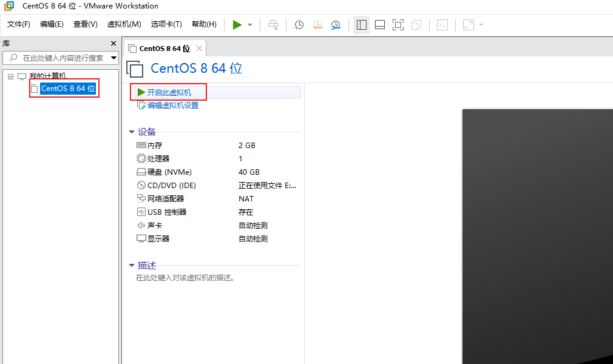
Task: Click the 声卡 device entry
Action: 155,225
